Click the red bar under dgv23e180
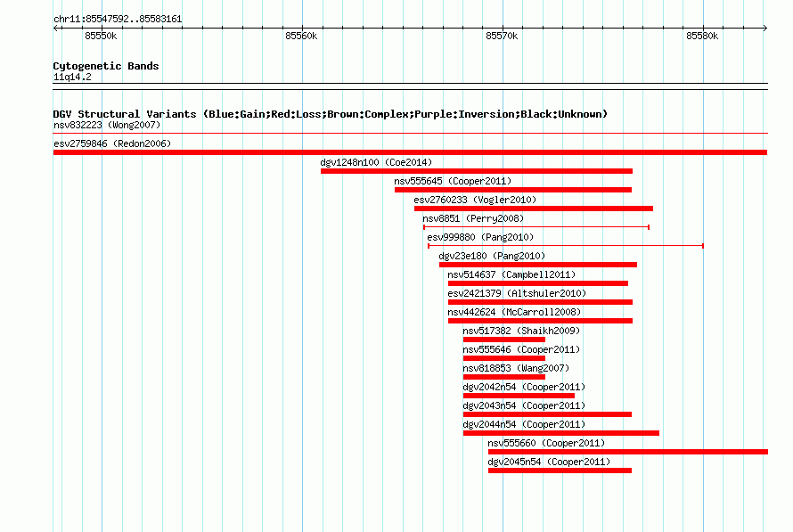This screenshot has height=532, width=793. click(x=538, y=265)
